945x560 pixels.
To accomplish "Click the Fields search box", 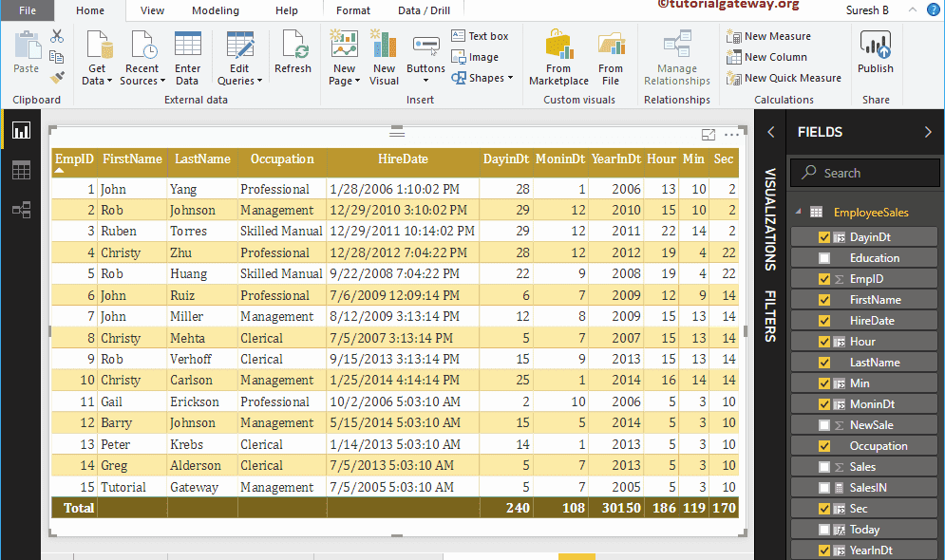I will tap(864, 173).
